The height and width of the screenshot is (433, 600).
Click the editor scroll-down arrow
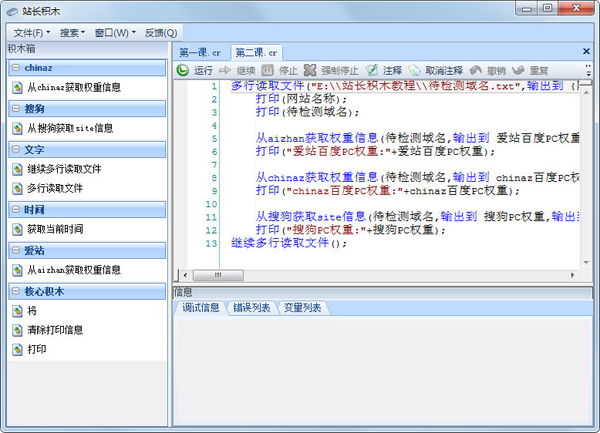coord(586,262)
